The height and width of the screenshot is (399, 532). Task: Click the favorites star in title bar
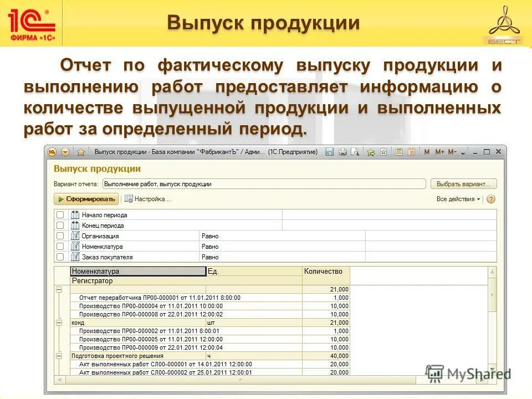tap(81, 152)
